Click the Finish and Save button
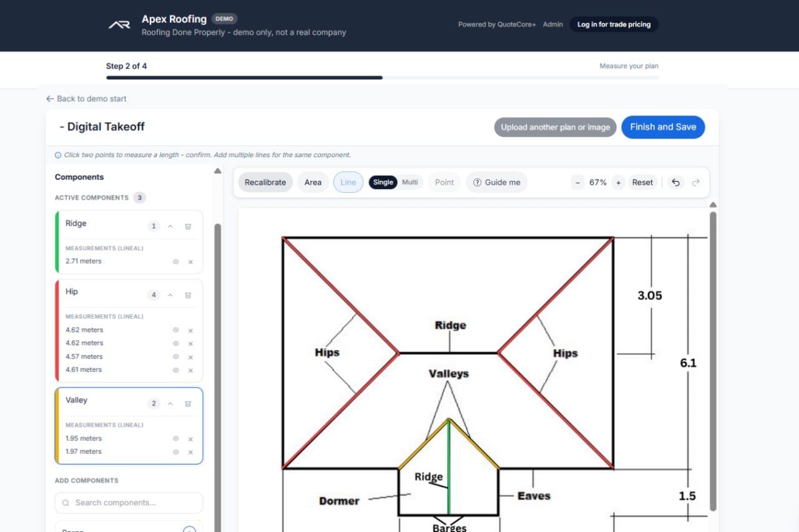 [663, 127]
